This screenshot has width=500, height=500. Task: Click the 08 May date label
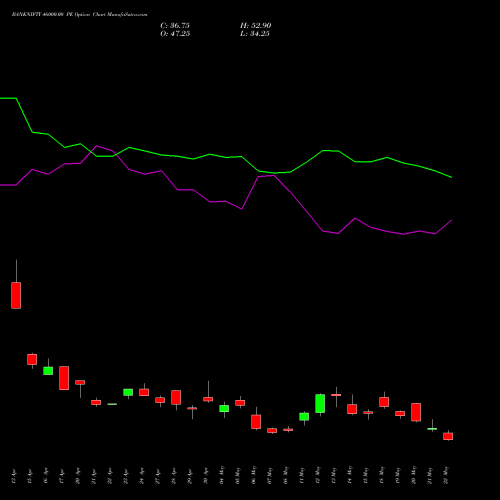tap(286, 475)
